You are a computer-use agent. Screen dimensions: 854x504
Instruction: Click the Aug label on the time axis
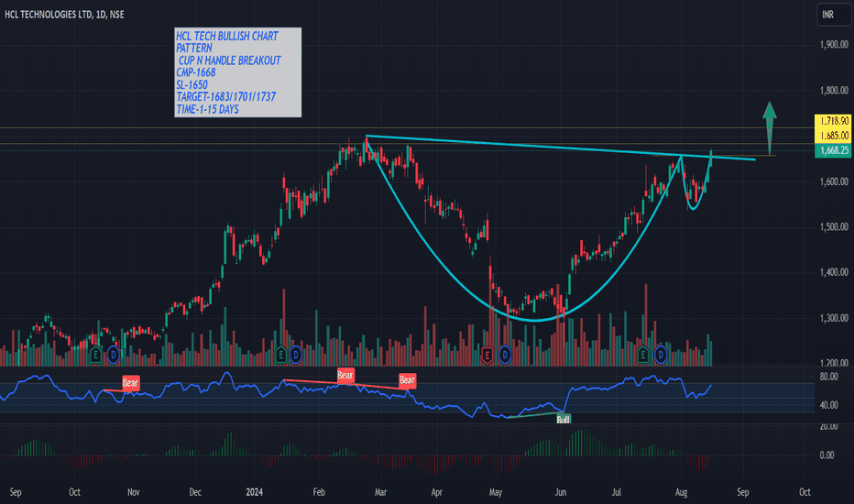pyautogui.click(x=682, y=492)
